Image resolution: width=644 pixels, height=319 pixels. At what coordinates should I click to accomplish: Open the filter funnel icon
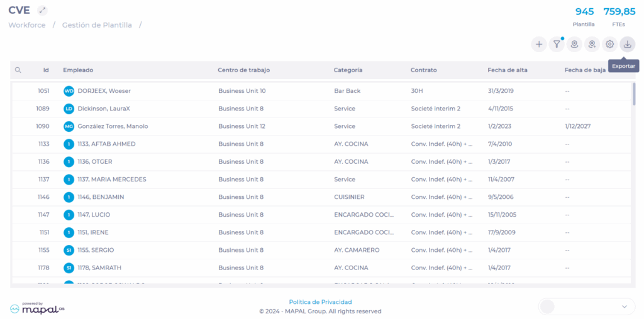tap(556, 44)
